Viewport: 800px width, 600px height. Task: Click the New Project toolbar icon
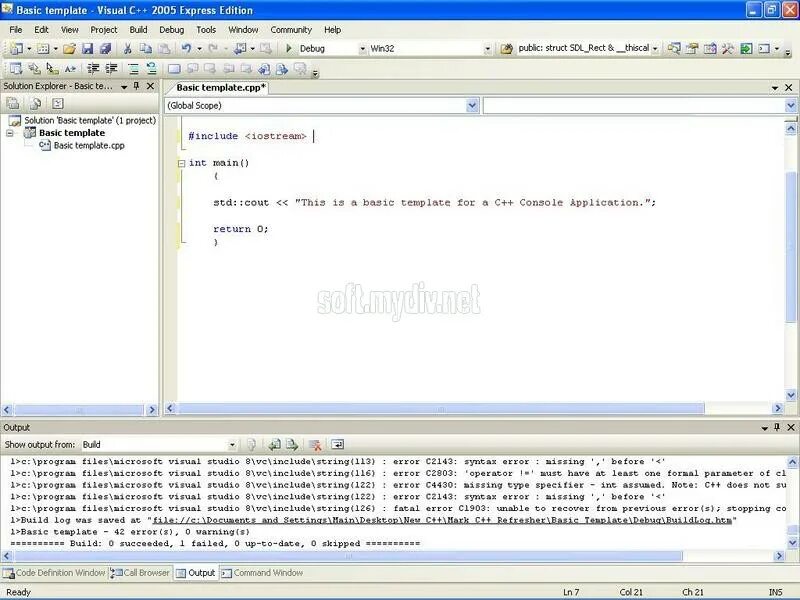pos(16,48)
